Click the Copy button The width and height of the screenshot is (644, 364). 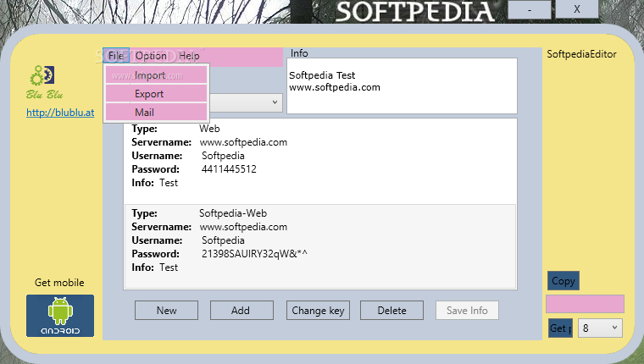[563, 281]
